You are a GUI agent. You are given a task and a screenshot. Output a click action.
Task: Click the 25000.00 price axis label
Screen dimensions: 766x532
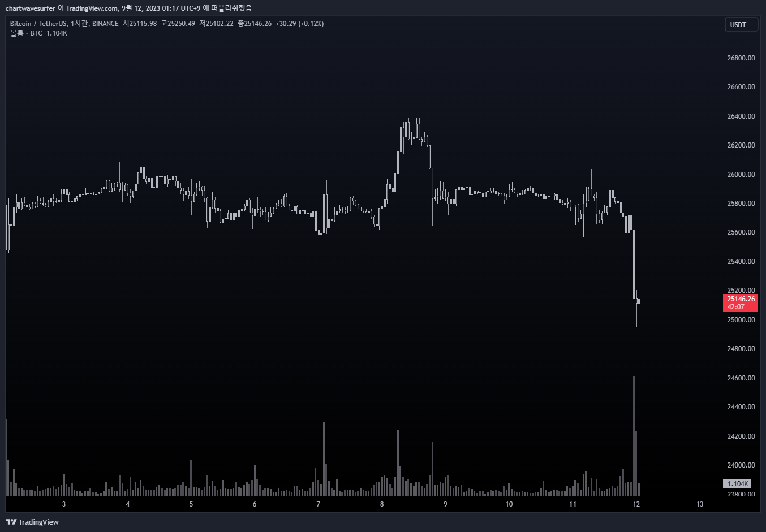point(741,320)
